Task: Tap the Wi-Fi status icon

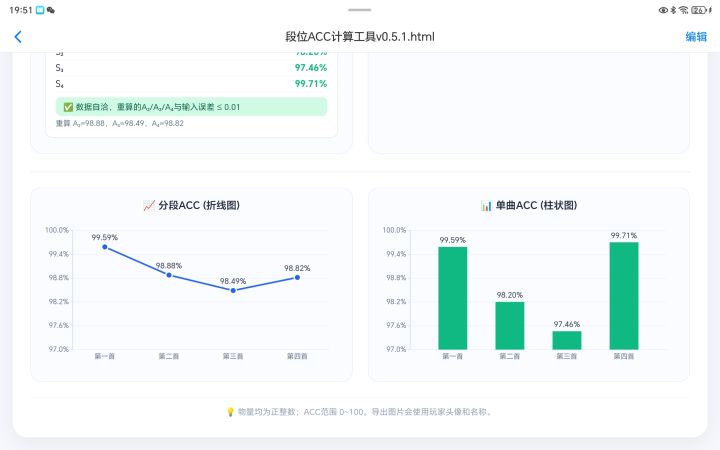Action: click(683, 10)
